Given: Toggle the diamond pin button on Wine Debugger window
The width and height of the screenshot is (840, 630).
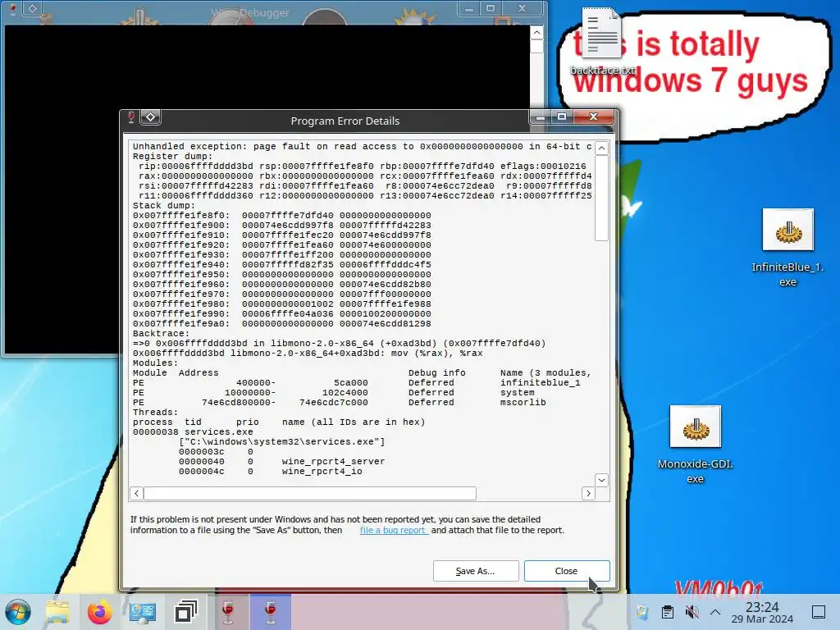Looking at the screenshot, I should pyautogui.click(x=32, y=8).
